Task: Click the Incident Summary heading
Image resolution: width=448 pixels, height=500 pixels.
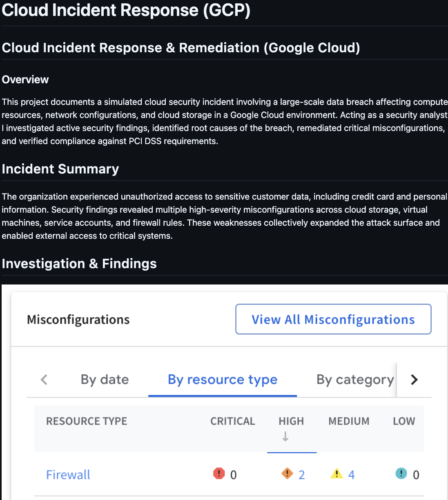Action: click(60, 169)
